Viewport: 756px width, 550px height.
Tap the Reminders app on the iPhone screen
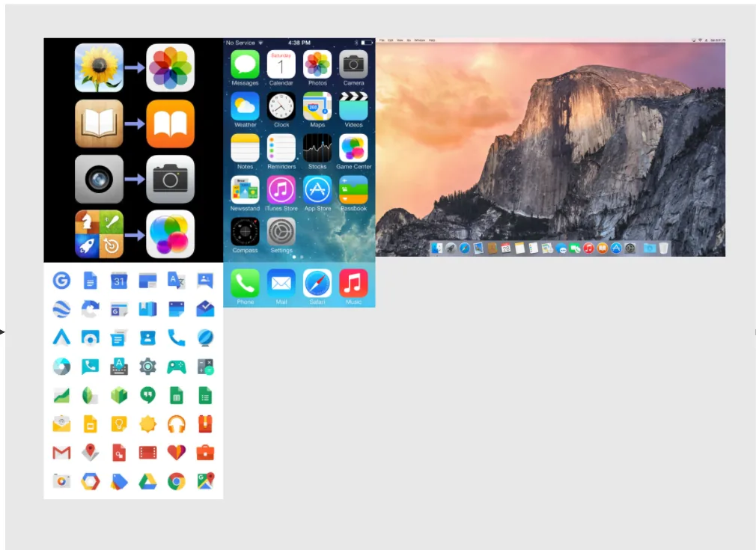281,148
